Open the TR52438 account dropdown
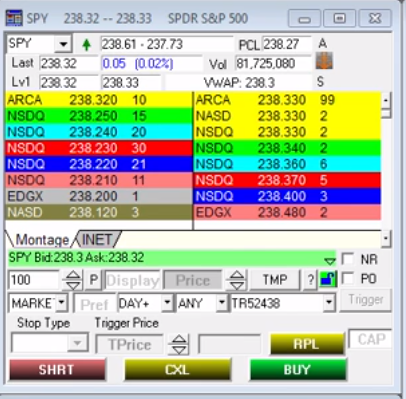The width and height of the screenshot is (406, 399). click(329, 303)
